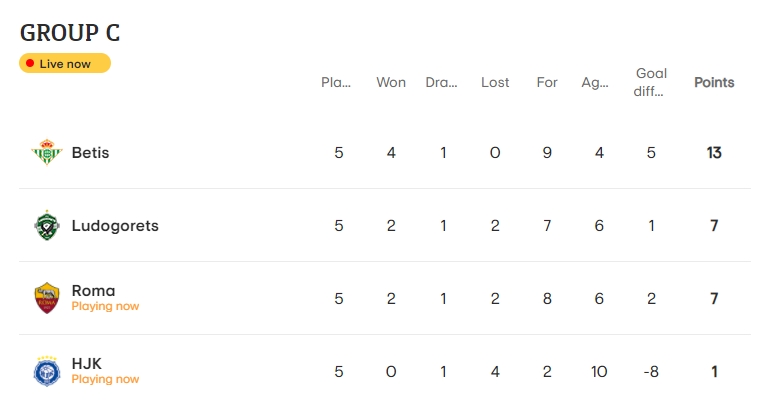Viewport: 763px width, 417px height.
Task: Click the GROUP C heading
Action: 70,33
